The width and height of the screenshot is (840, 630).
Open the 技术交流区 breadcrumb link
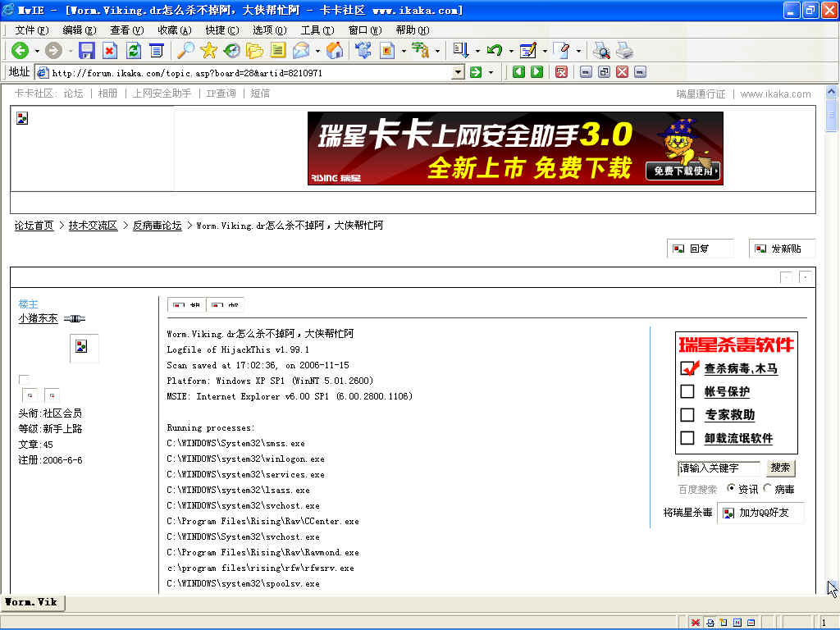click(93, 226)
